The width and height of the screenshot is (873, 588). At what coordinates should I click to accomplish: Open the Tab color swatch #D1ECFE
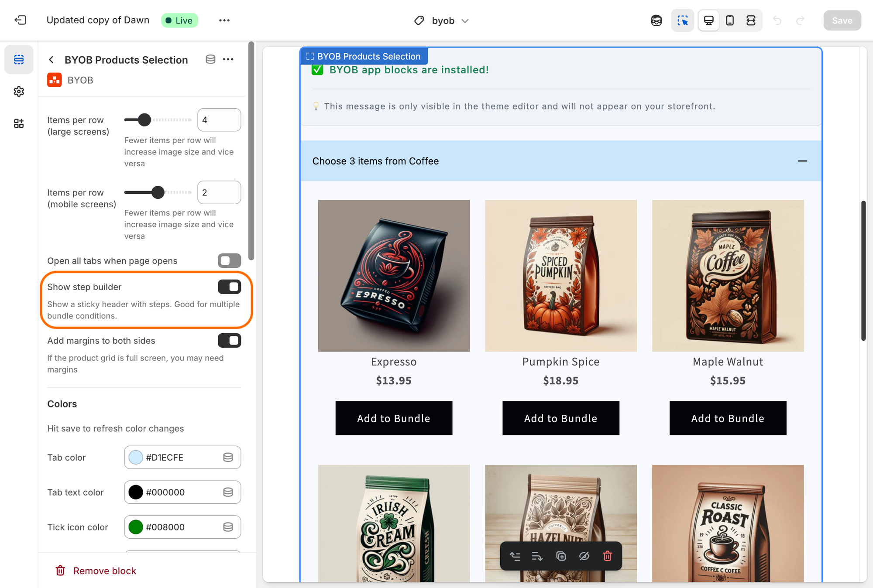(136, 457)
